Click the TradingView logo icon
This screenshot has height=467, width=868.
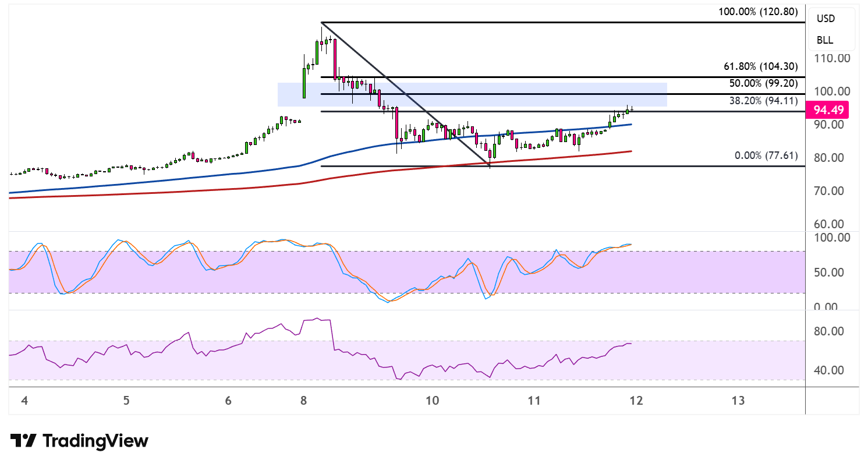click(24, 441)
